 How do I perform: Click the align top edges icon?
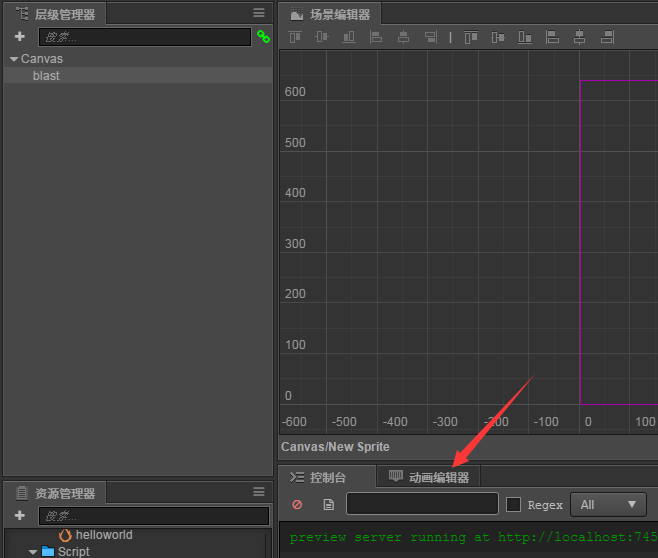point(295,37)
